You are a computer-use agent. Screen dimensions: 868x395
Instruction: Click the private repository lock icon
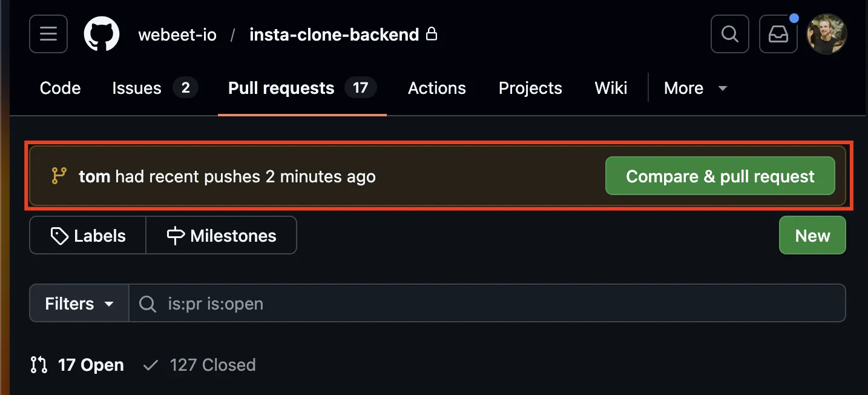(432, 35)
